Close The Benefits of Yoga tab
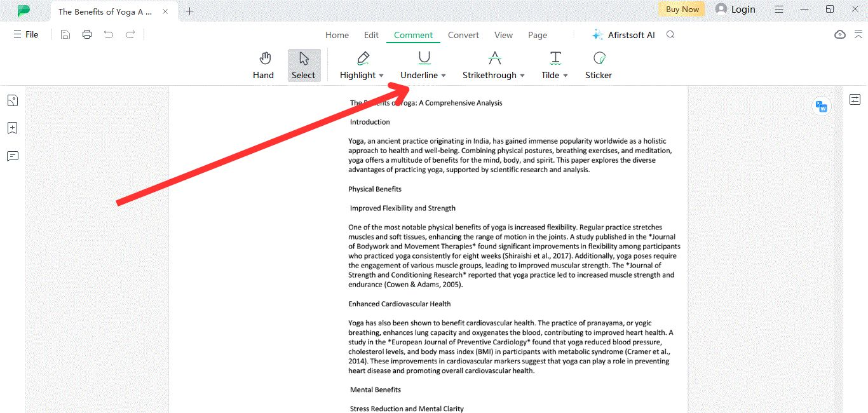Screen dimensions: 868x413 click(166, 11)
